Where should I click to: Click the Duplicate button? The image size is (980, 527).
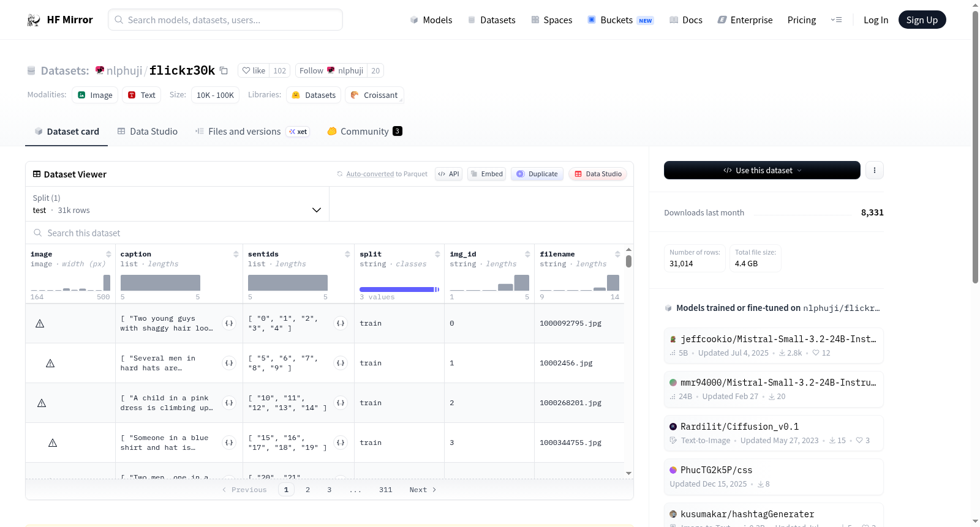click(537, 174)
